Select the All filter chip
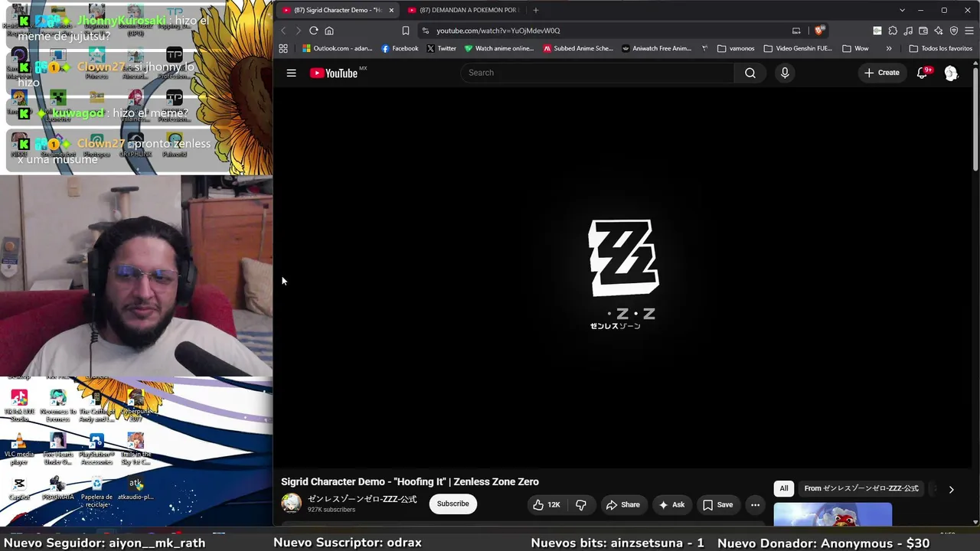Screen dimensions: 980x551 tap(784, 488)
